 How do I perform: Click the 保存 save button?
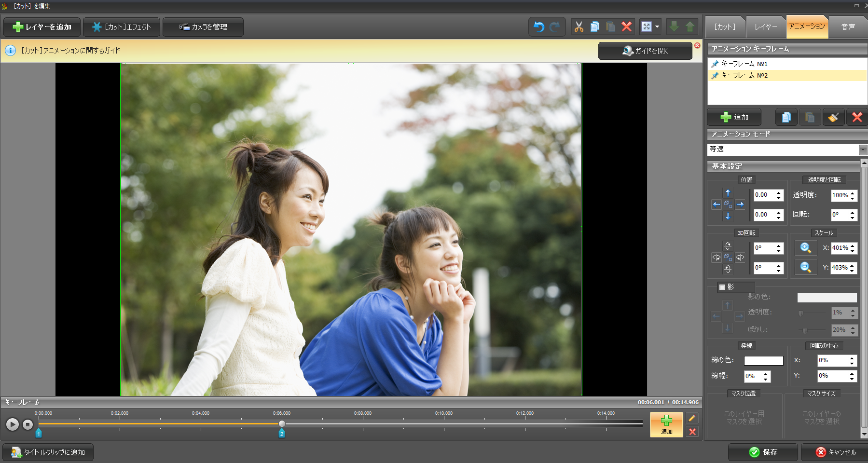tap(763, 452)
